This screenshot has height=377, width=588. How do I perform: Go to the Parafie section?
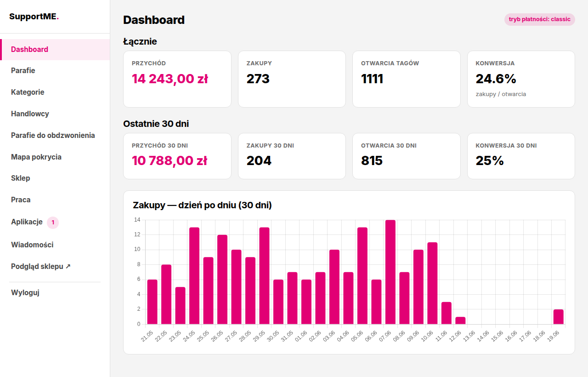pyautogui.click(x=55, y=71)
